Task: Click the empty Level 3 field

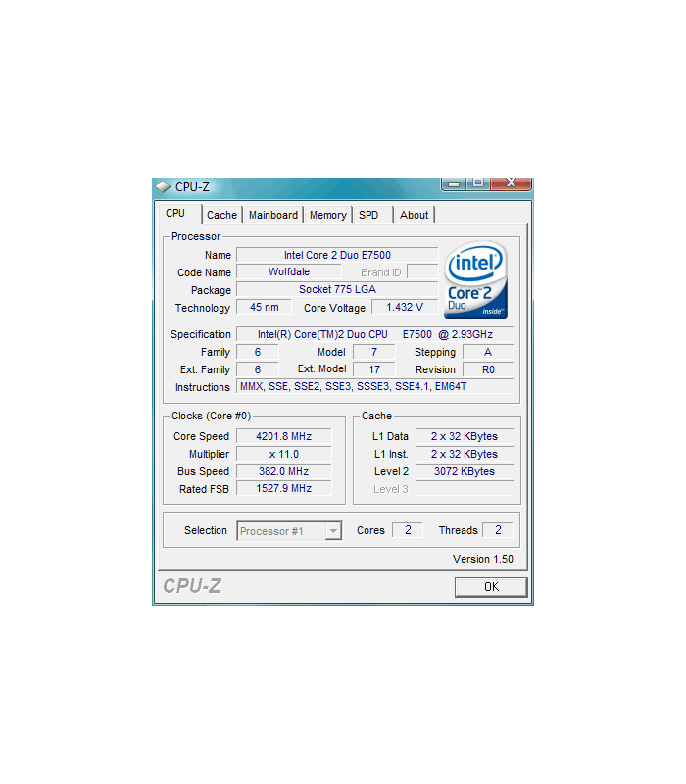Action: point(465,488)
